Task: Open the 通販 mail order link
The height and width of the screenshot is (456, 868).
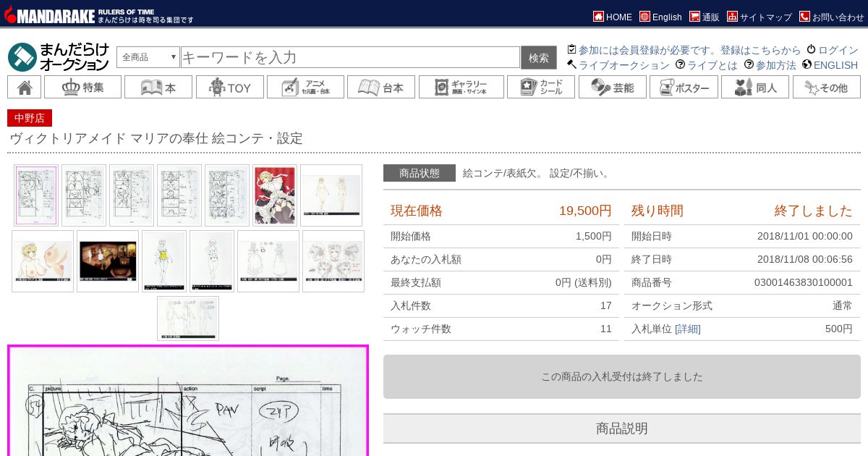Action: tap(705, 17)
